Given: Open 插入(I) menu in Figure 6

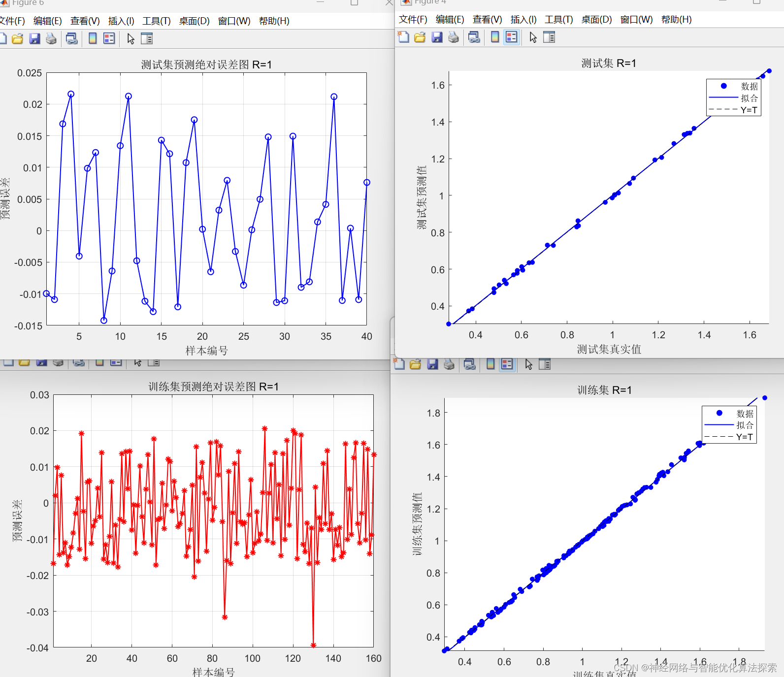Looking at the screenshot, I should tap(121, 21).
